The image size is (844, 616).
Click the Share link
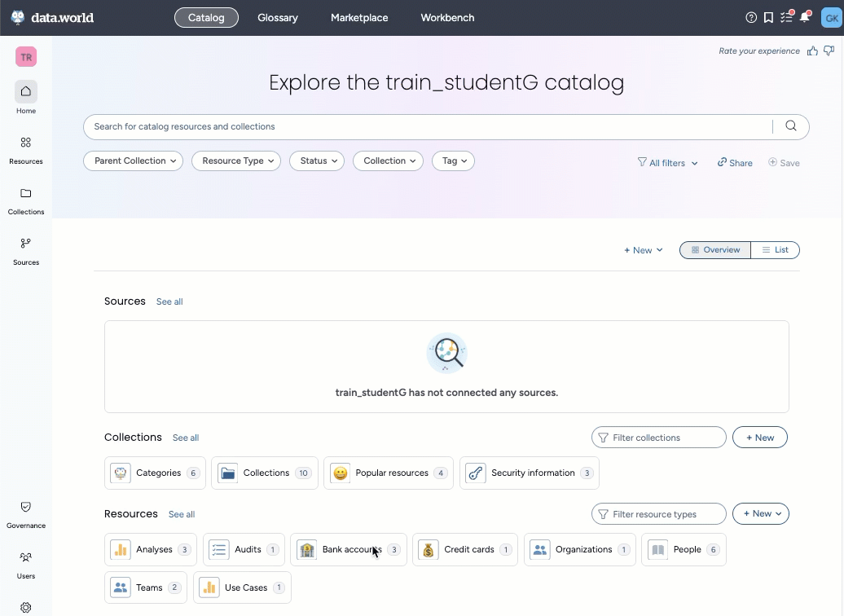click(x=735, y=163)
